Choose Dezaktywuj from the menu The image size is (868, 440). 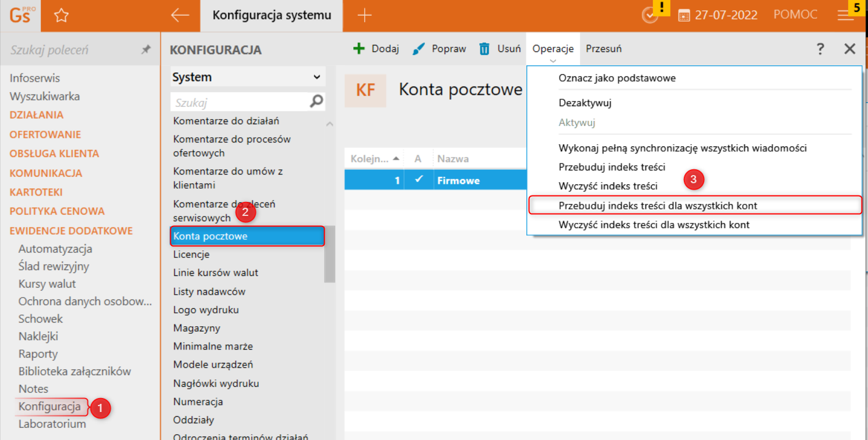(x=585, y=103)
